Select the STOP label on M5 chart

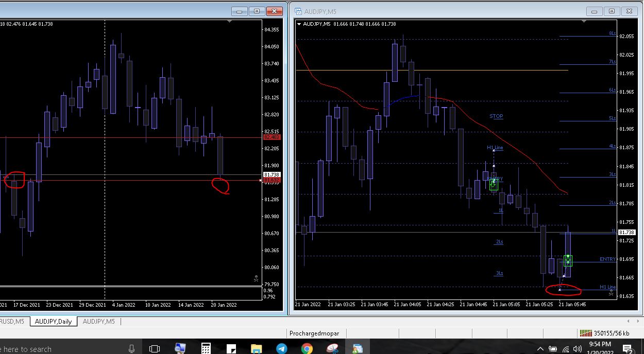[496, 116]
